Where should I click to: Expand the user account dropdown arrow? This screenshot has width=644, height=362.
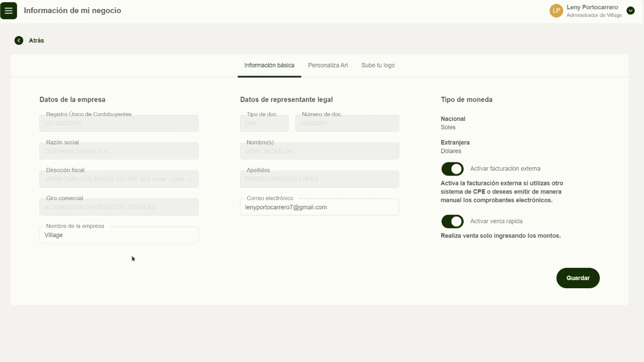point(630,11)
